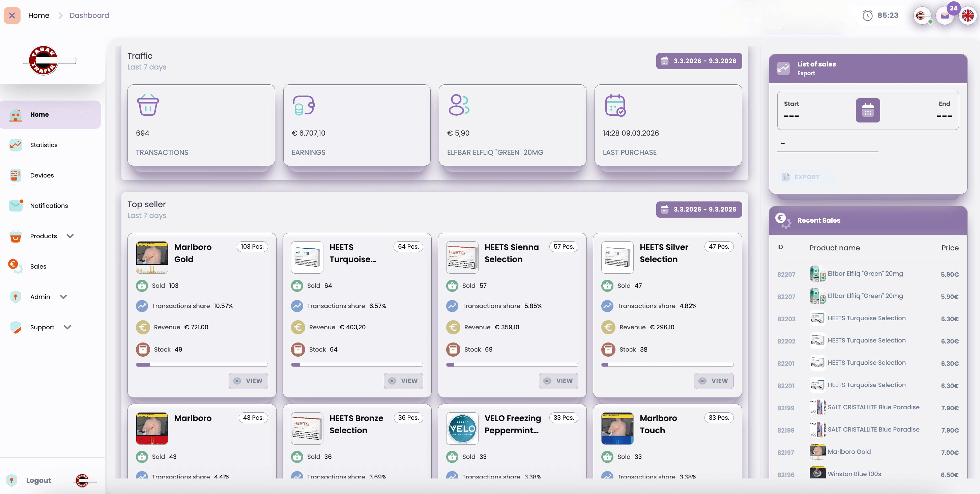Click the Start date input field
This screenshot has width=980, height=494.
click(x=791, y=116)
